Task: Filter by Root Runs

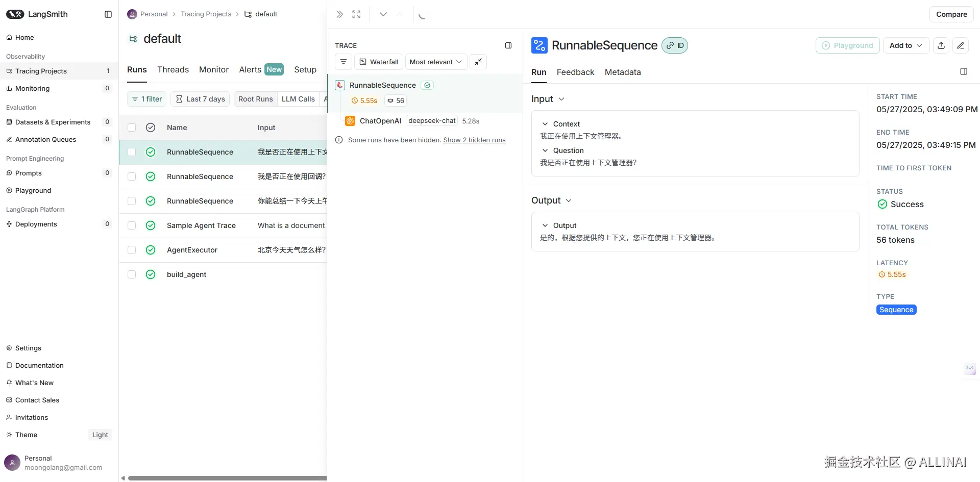Action: pyautogui.click(x=255, y=99)
